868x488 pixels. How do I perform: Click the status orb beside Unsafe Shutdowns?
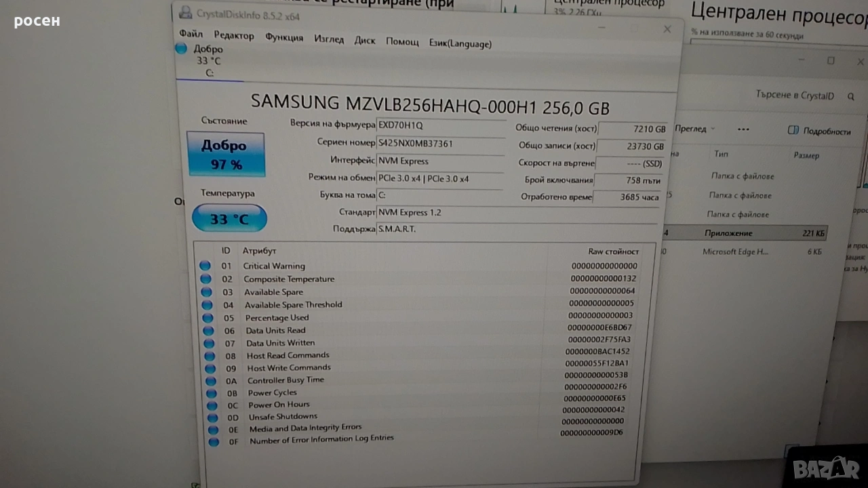[212, 418]
